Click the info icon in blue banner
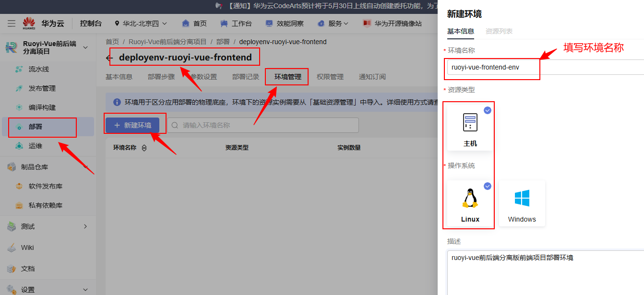Viewport: 644px width, 295px height. [117, 102]
